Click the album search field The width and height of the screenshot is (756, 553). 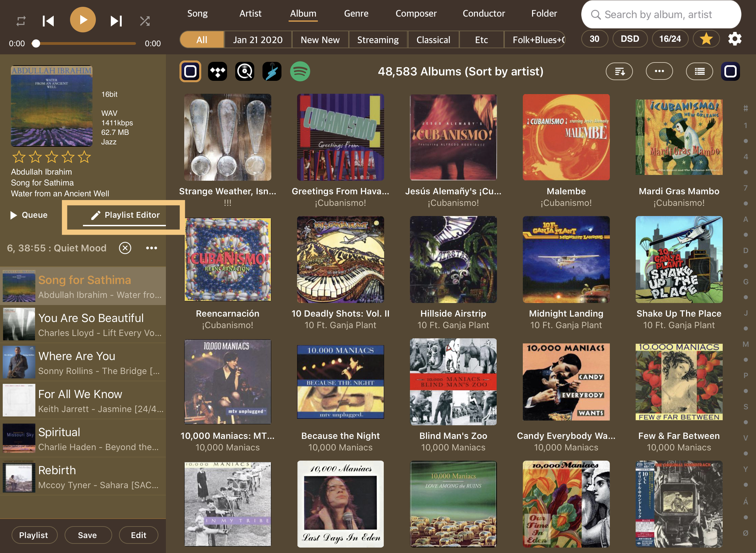point(661,14)
